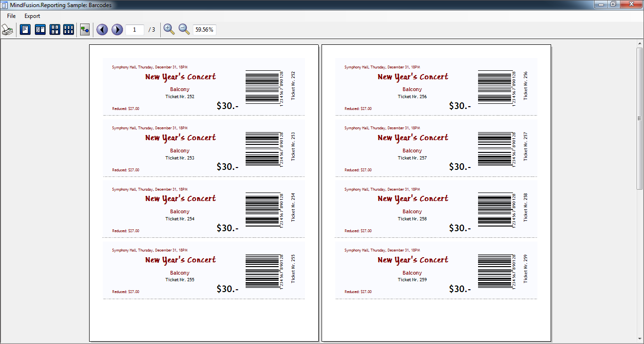Choose the four-page view layout
This screenshot has width=644, height=344.
[x=55, y=30]
